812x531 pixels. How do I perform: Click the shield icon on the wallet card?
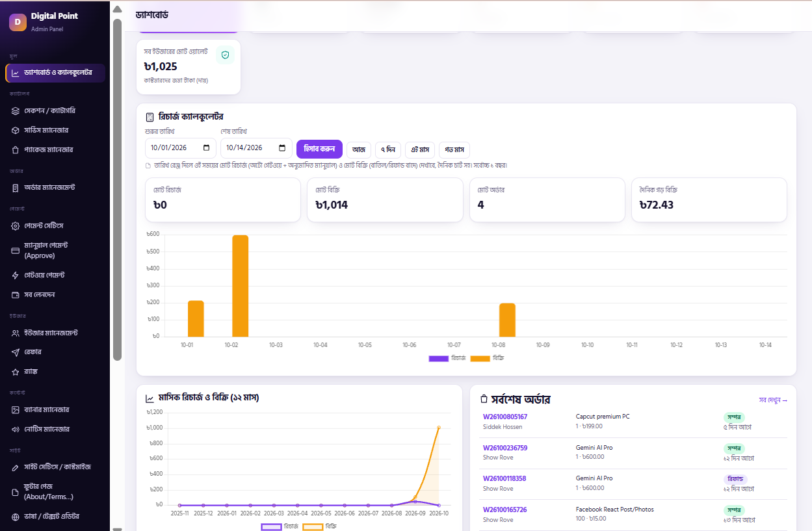click(225, 55)
